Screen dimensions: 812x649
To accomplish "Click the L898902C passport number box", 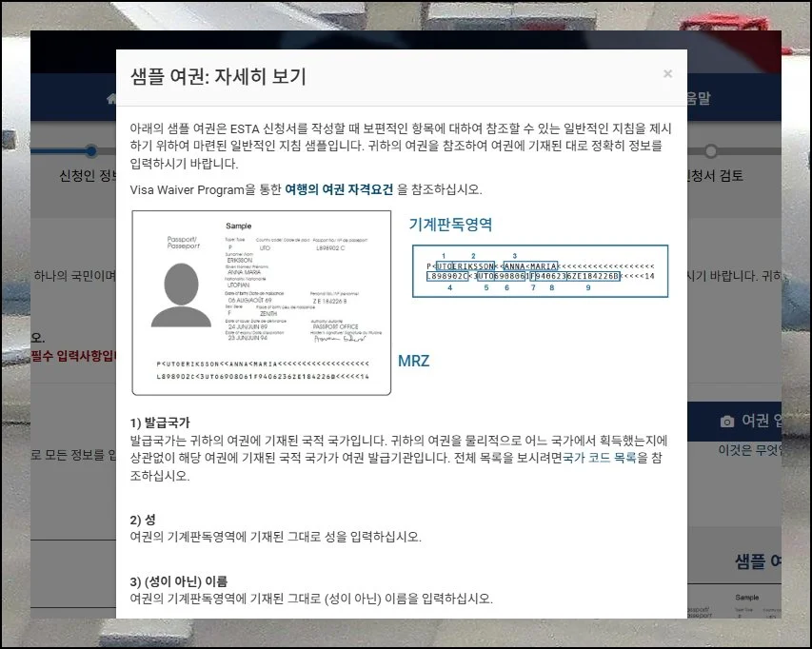I will click(x=446, y=276).
